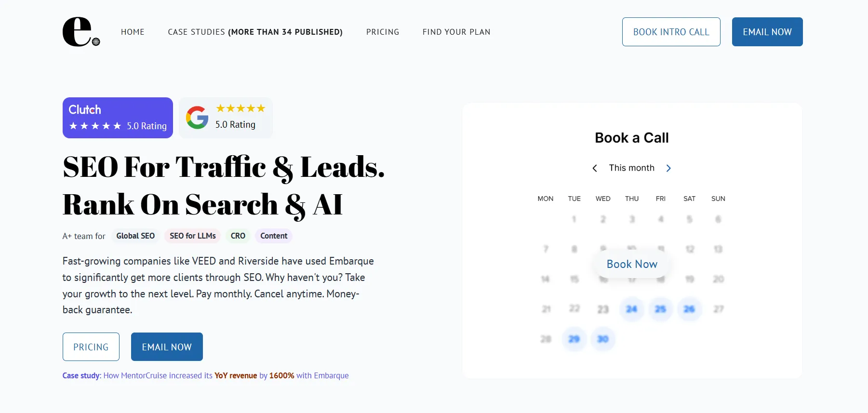The width and height of the screenshot is (868, 413).
Task: Click the "SEO For Traffic & Leads." headline
Action: click(x=224, y=167)
